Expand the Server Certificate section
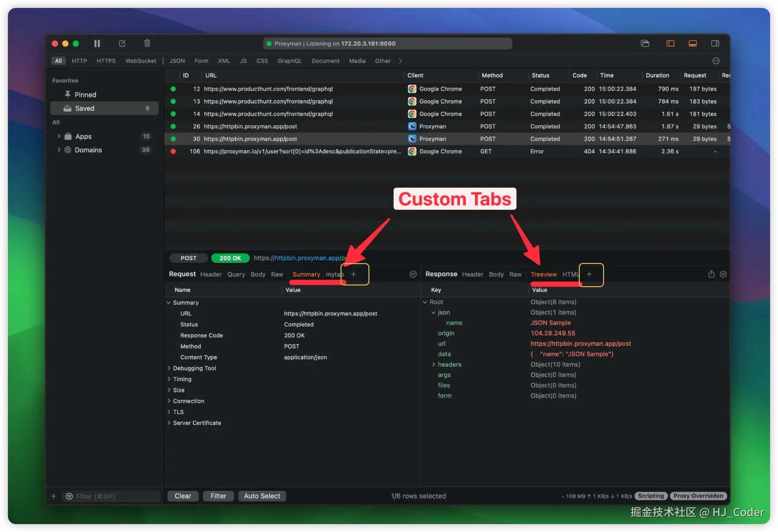This screenshot has height=532, width=778. [x=169, y=423]
